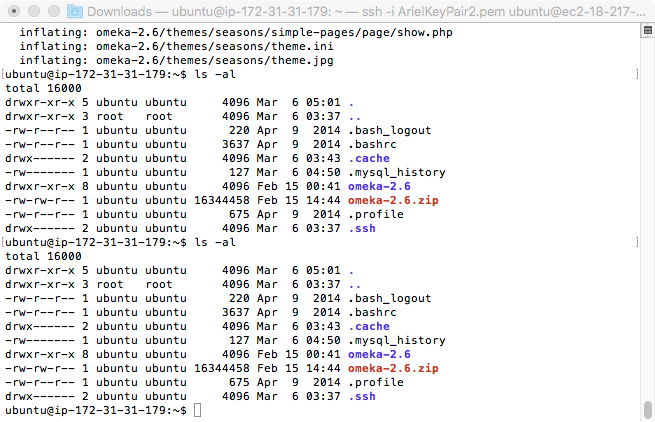Zoom the Terminal window using the third title button
655x422 pixels.
(x=54, y=11)
